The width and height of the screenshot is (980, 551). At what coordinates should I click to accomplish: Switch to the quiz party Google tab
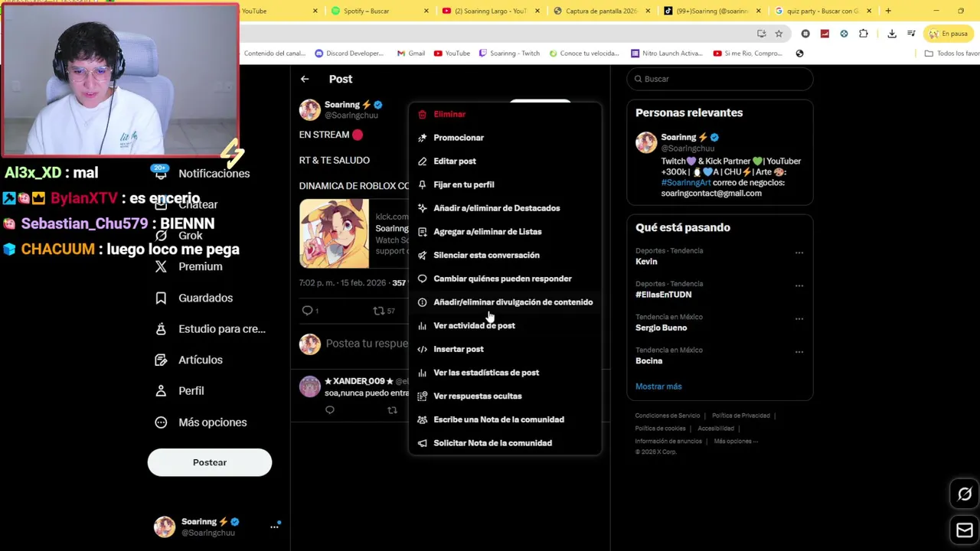pyautogui.click(x=823, y=11)
